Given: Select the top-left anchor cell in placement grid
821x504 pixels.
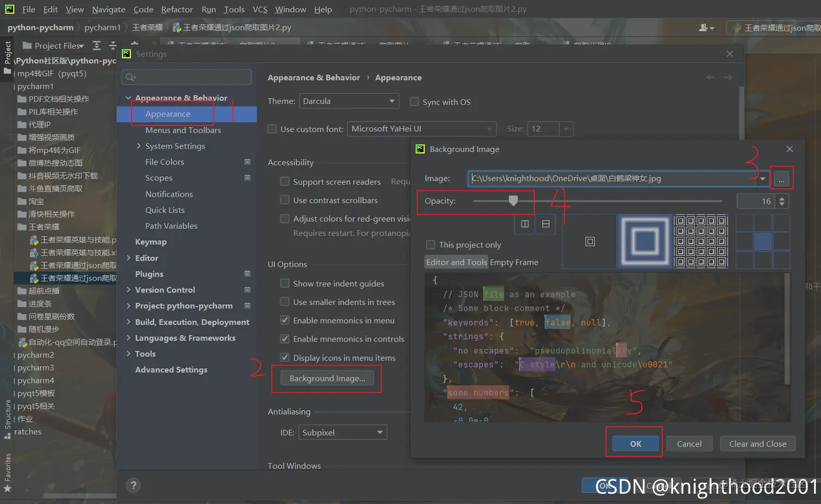Looking at the screenshot, I should click(744, 223).
